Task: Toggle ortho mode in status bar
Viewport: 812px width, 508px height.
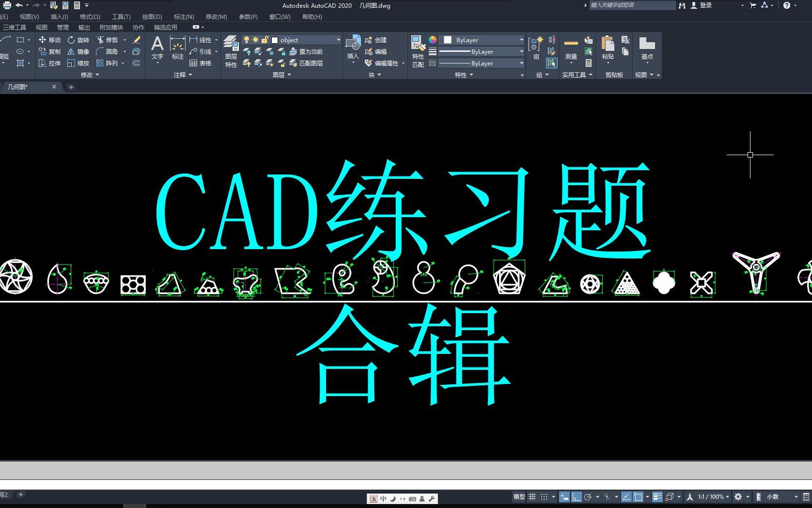Action: click(577, 496)
